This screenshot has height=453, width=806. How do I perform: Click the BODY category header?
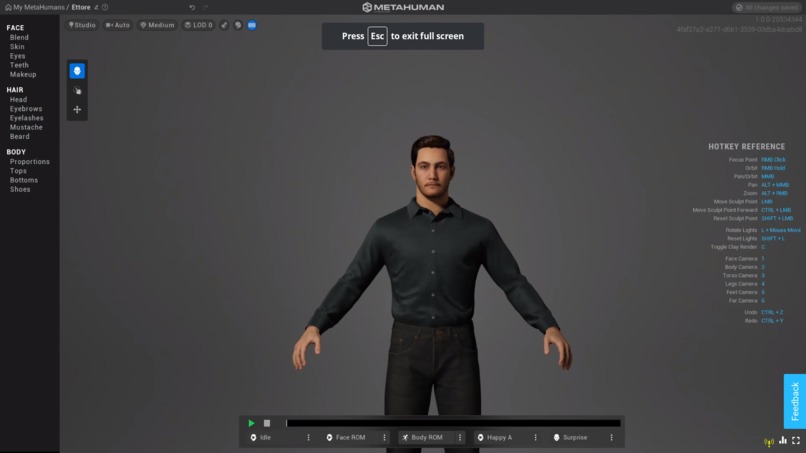pyautogui.click(x=16, y=152)
